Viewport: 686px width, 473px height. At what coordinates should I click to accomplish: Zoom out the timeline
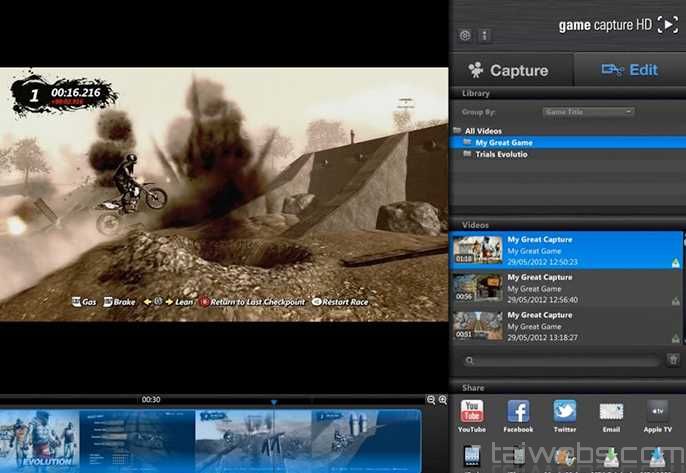[x=431, y=400]
